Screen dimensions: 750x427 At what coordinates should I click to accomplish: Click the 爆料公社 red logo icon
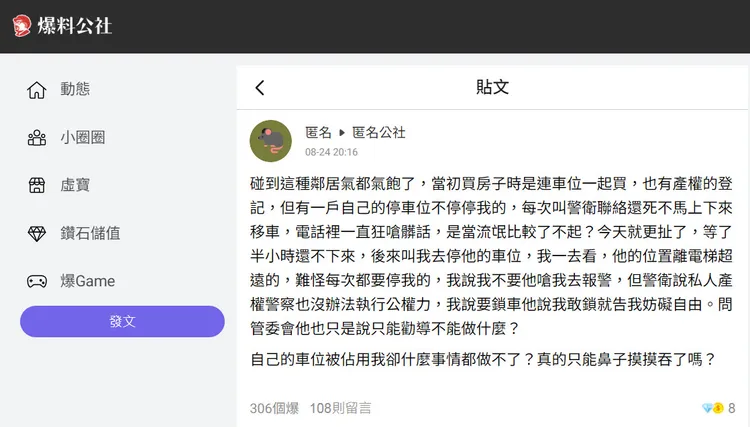22,26
